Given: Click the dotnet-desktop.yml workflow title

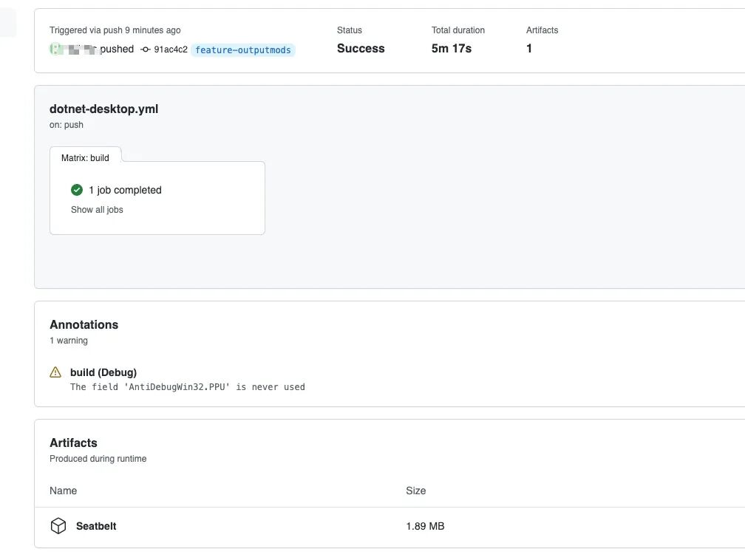Looking at the screenshot, I should click(104, 109).
